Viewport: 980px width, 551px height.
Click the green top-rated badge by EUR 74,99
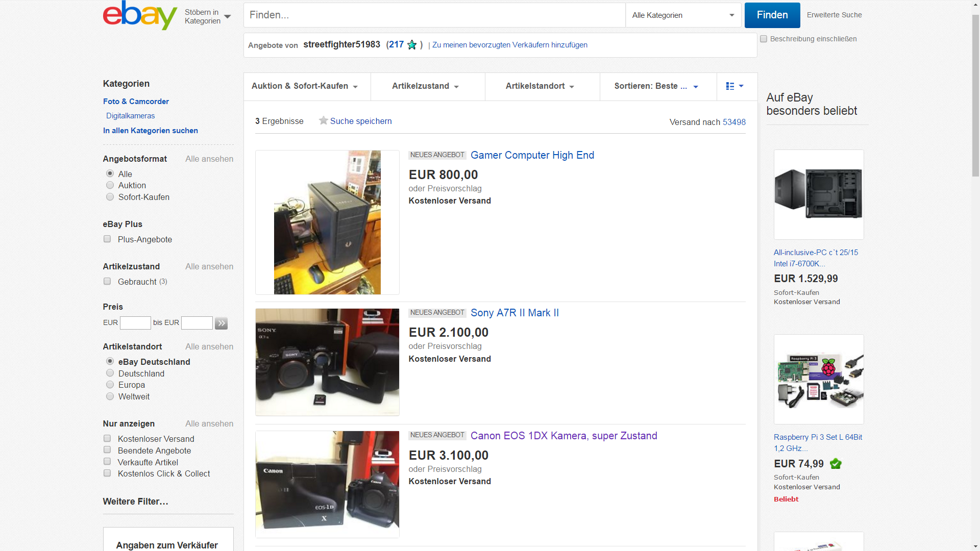point(836,464)
